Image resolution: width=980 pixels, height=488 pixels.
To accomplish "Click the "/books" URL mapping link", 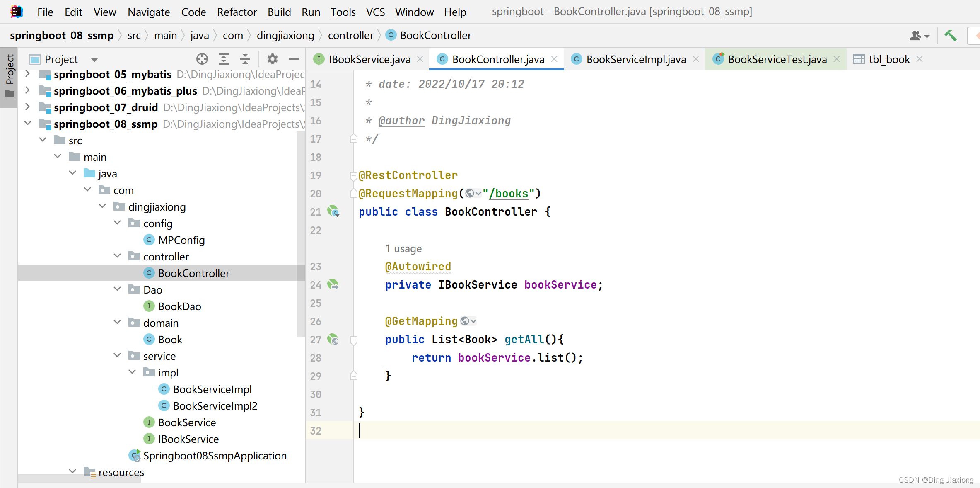I will 509,194.
